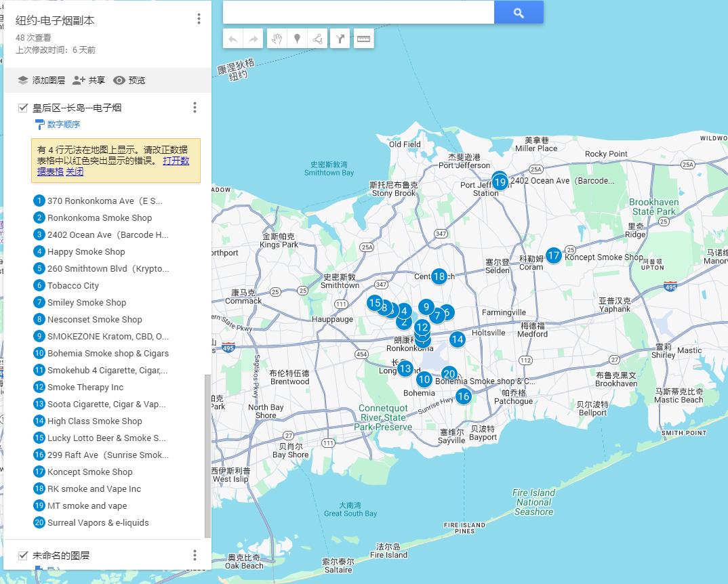Open 皇后区--长岛--电子烟 layer options menu
The image size is (728, 584).
click(x=195, y=108)
